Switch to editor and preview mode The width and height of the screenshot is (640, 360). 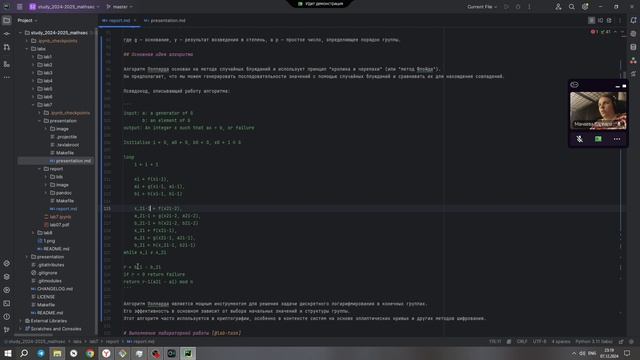[x=600, y=20]
